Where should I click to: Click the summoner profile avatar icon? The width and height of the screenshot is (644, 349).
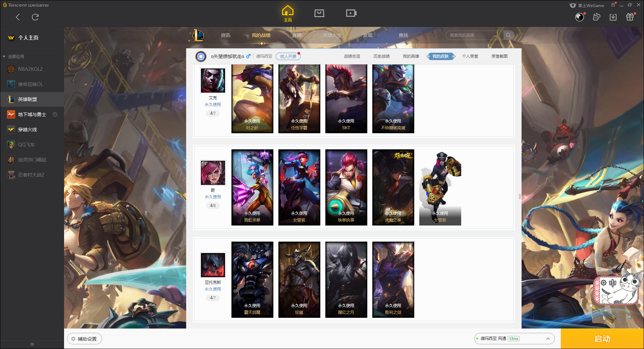[x=201, y=56]
